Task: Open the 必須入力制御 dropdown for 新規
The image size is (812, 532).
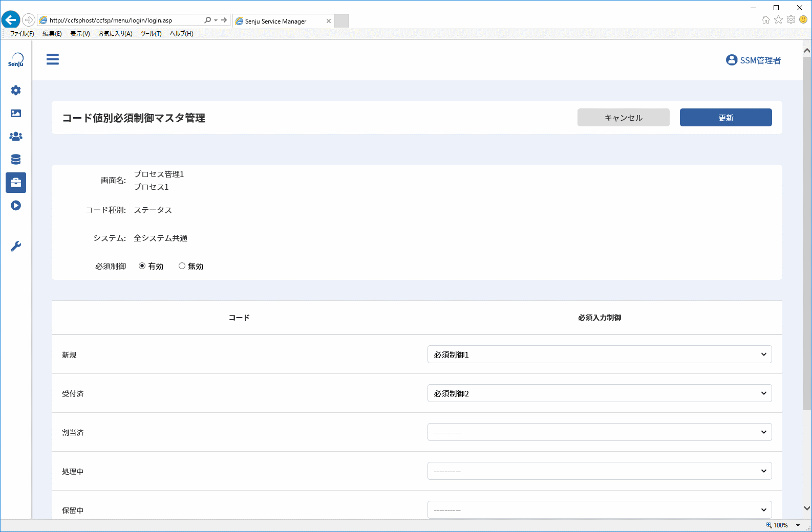Action: 600,354
